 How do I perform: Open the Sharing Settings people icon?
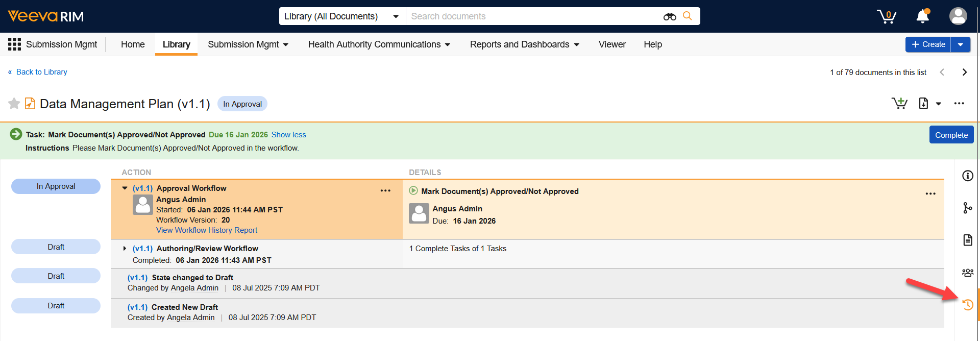(967, 273)
